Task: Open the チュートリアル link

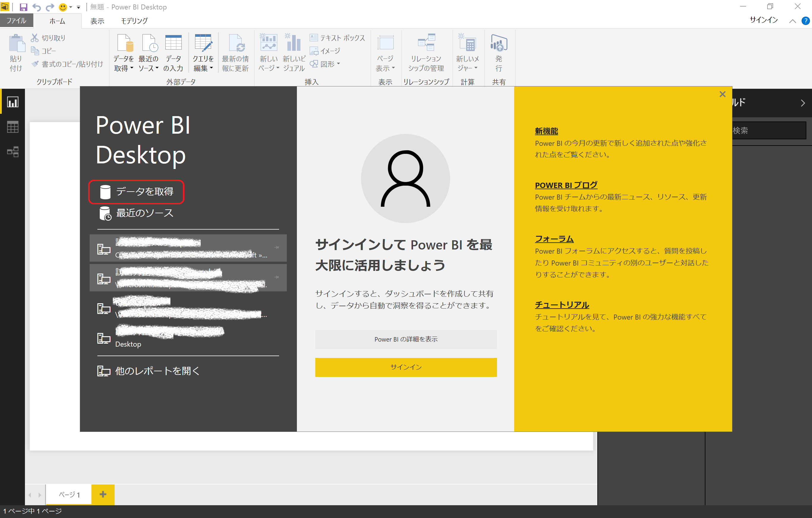Action: click(562, 305)
